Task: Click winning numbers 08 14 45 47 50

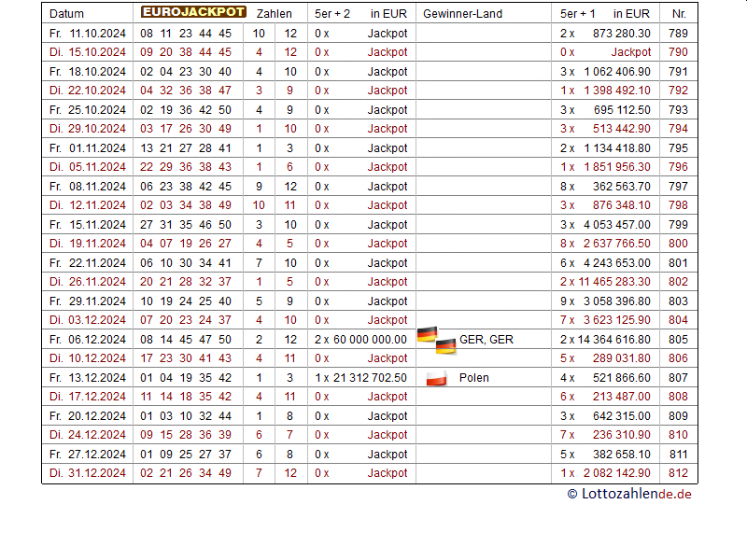Action: pyautogui.click(x=186, y=340)
